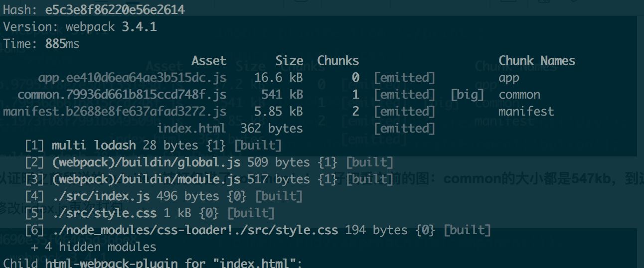Click the ./node_modules/css-loader!./src/style.css module
Viewport: 644px width, 268px height.
(195, 230)
